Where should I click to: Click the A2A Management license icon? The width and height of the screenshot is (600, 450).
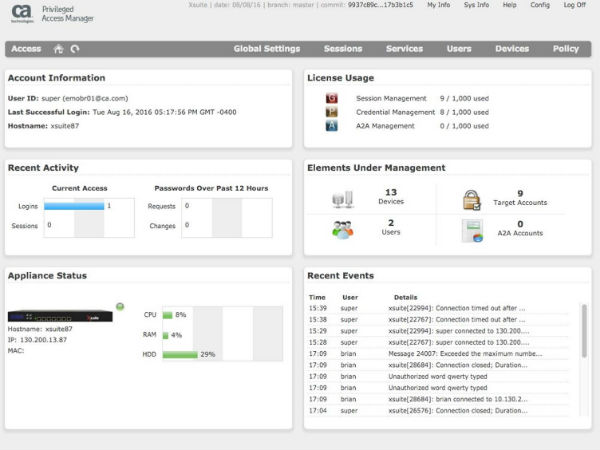pyautogui.click(x=332, y=126)
